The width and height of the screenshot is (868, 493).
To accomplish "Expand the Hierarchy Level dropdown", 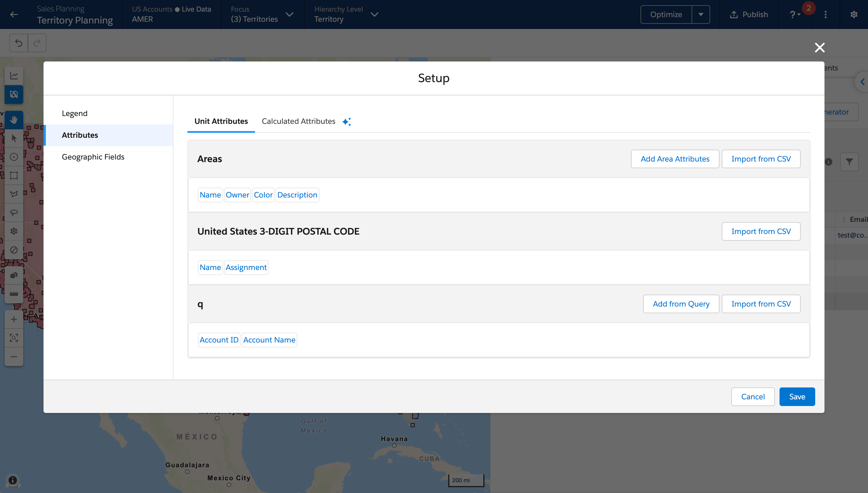I will (374, 14).
